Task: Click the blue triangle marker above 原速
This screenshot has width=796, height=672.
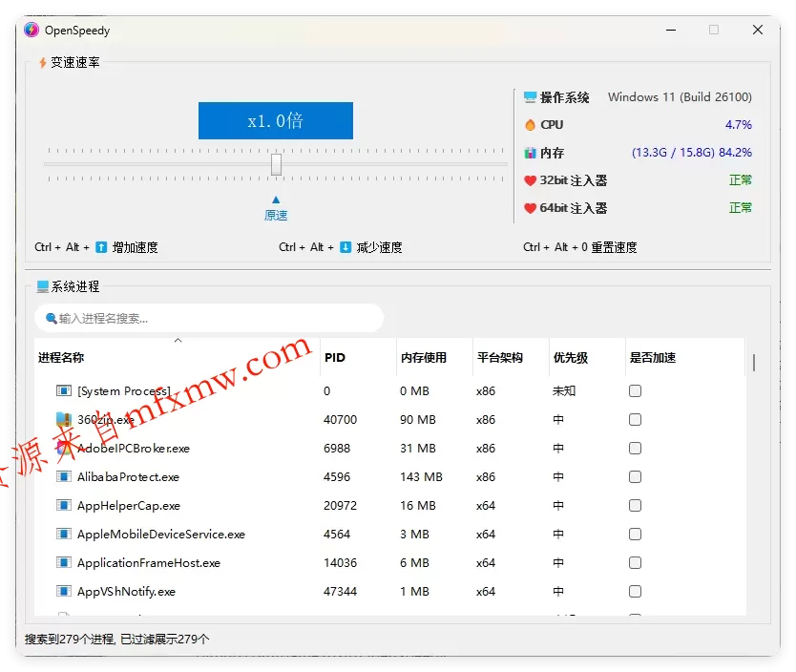Action: (x=276, y=199)
